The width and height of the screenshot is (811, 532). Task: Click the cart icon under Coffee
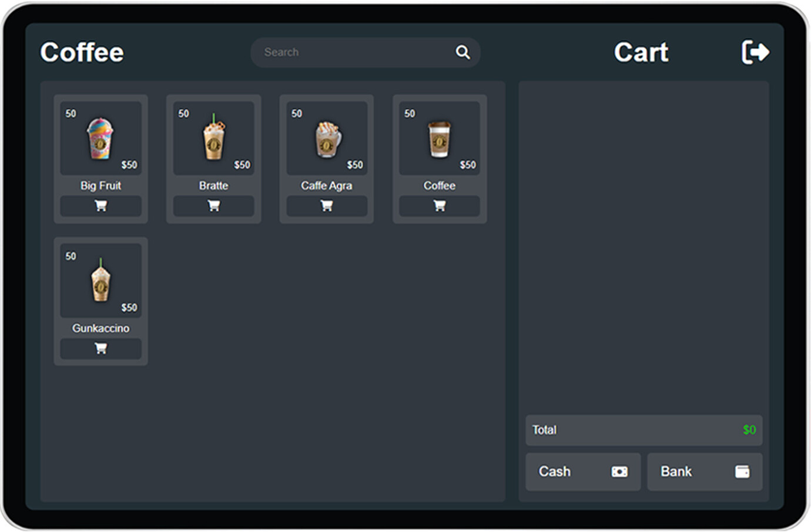point(439,206)
